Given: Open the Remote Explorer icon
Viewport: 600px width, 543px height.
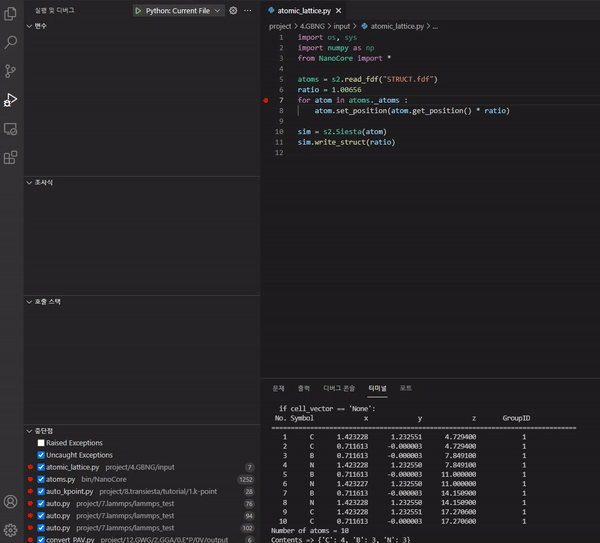Looking at the screenshot, I should pos(11,129).
